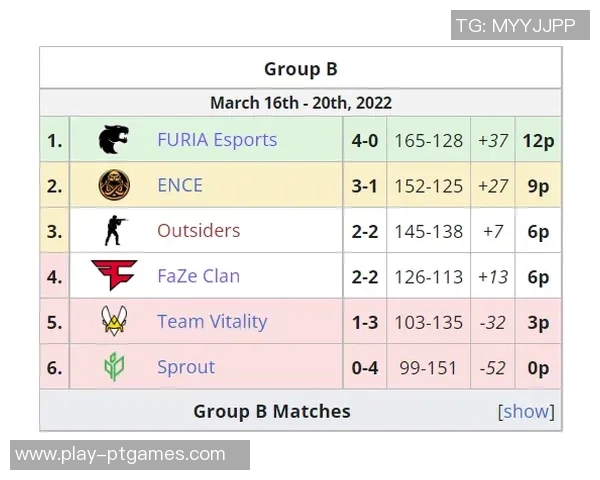Click the Outsiders soldier logo
This screenshot has height=480, width=600.
point(113,231)
